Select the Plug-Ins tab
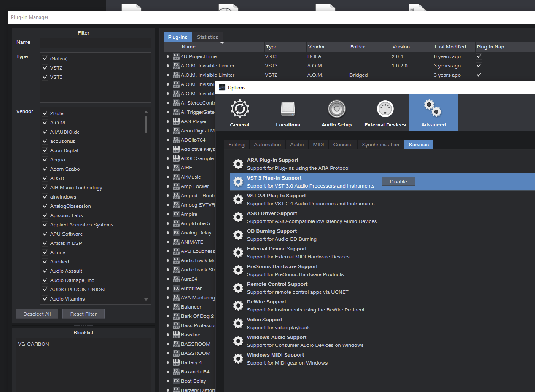 pyautogui.click(x=177, y=37)
